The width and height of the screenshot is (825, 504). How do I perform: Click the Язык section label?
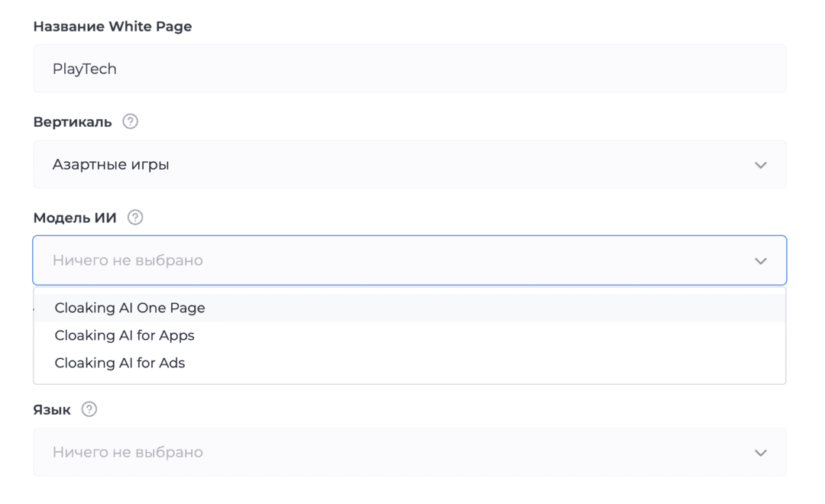point(49,409)
